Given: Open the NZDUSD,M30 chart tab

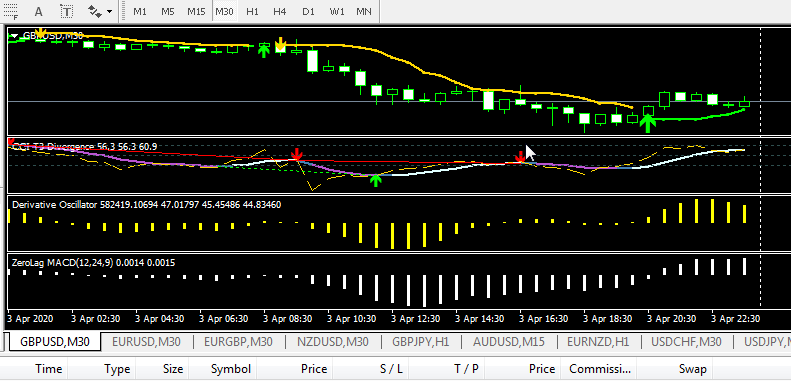Looking at the screenshot, I should pyautogui.click(x=332, y=342).
